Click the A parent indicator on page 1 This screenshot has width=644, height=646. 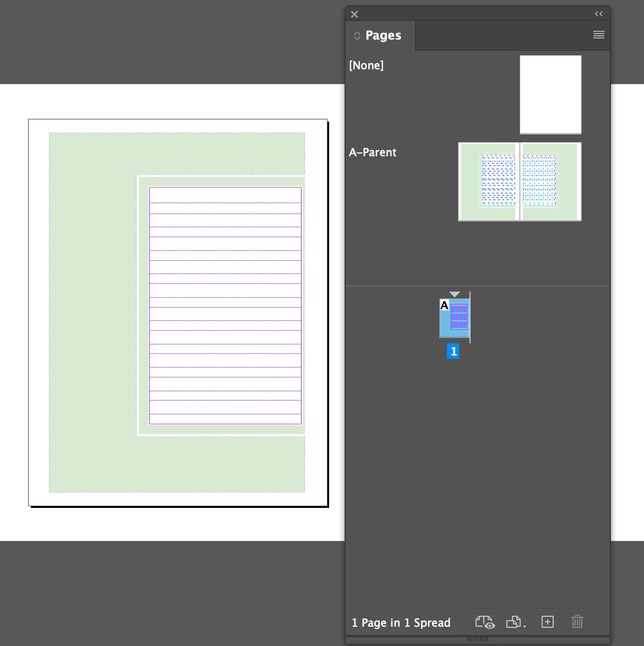[444, 305]
